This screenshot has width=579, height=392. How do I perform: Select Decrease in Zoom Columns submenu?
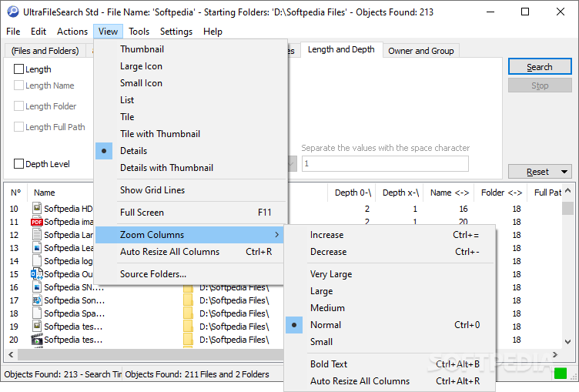(x=390, y=252)
